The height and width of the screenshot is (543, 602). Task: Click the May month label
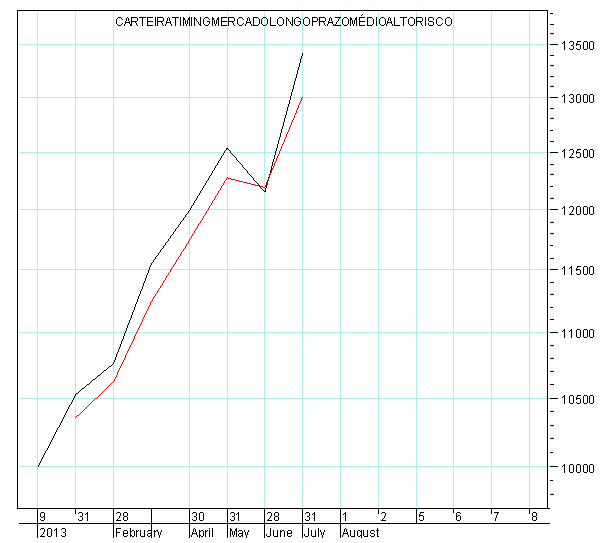[x=239, y=533]
